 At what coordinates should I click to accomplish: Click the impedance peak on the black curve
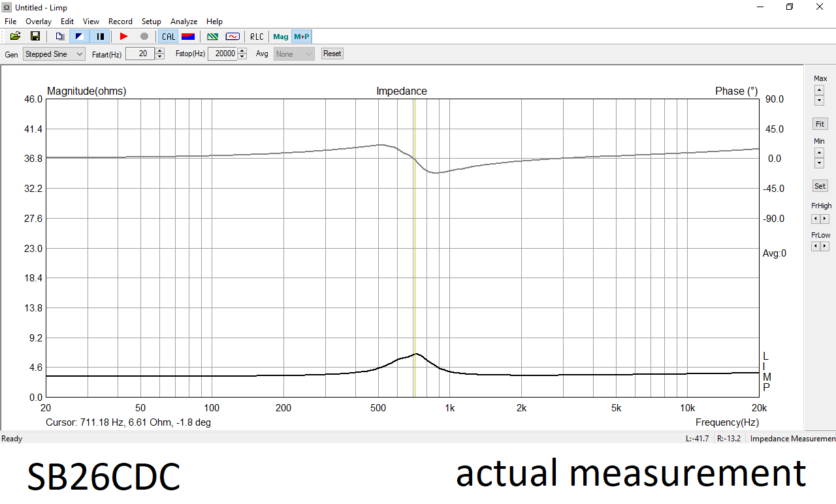[415, 354]
